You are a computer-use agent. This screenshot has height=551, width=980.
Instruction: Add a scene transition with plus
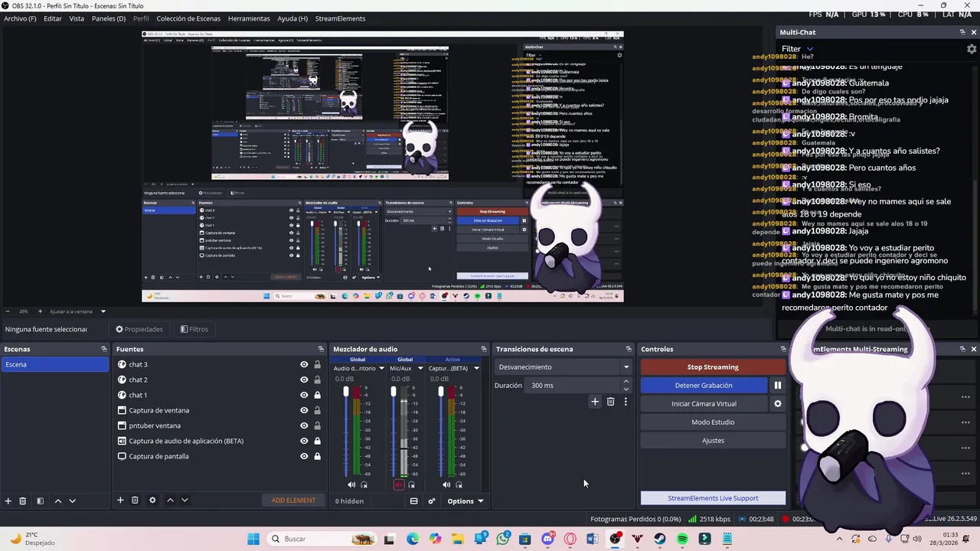coord(595,402)
